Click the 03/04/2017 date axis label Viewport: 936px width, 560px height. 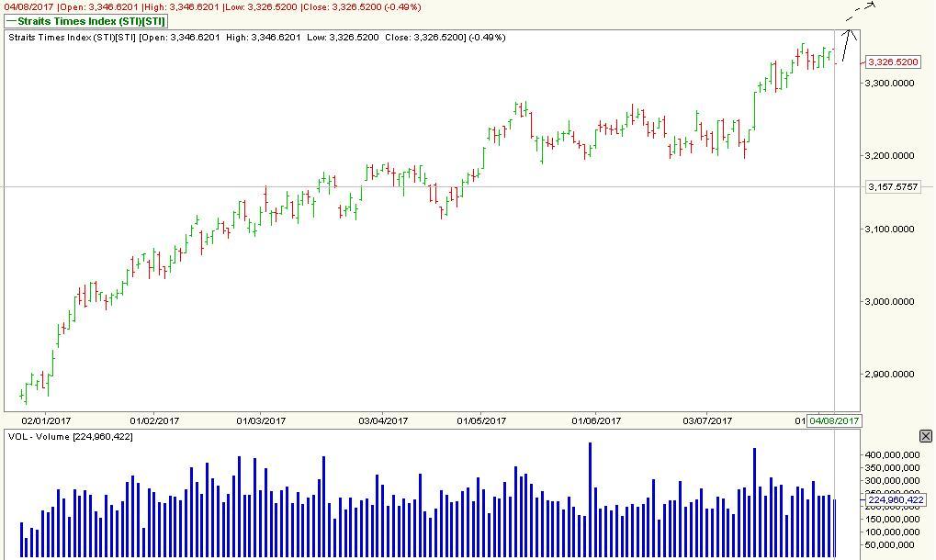[x=383, y=420]
